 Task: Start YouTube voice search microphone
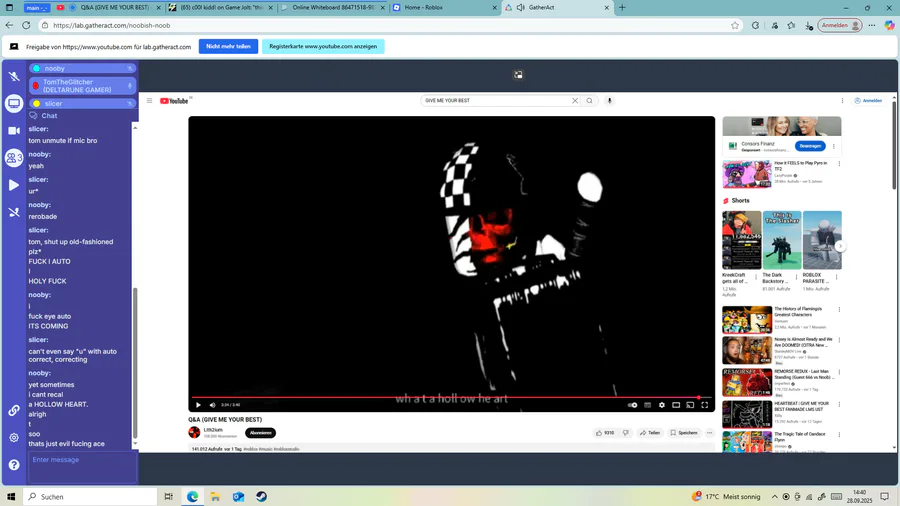610,100
